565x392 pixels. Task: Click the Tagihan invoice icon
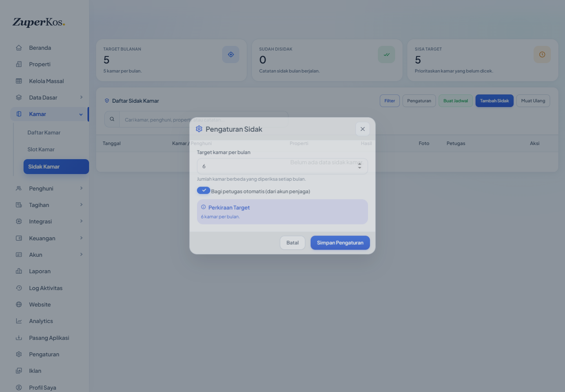(19, 205)
